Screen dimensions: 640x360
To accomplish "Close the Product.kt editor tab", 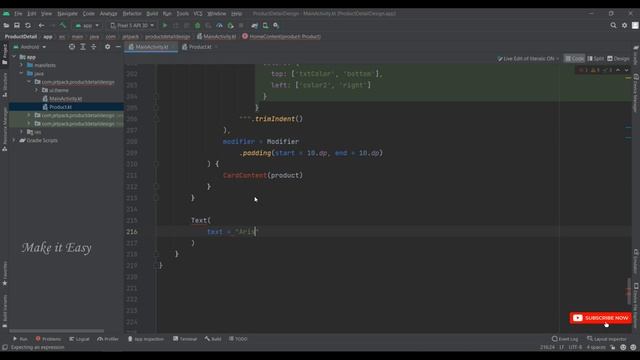I will pyautogui.click(x=216, y=47).
